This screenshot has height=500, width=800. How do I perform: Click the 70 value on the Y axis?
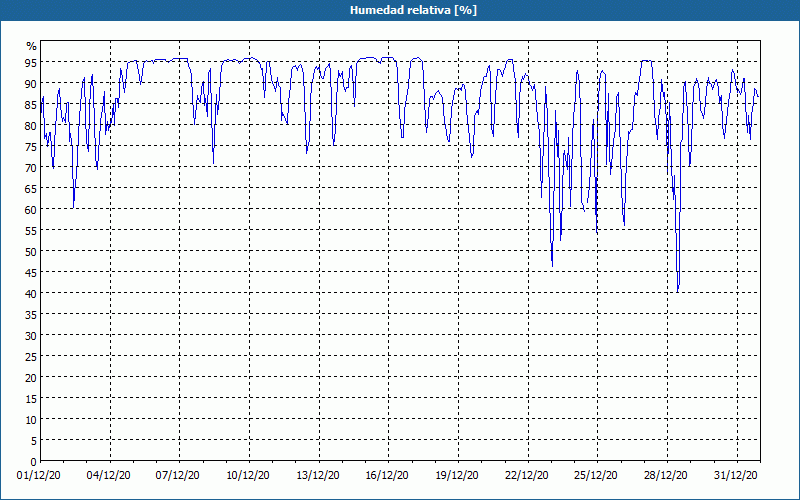tap(32, 168)
